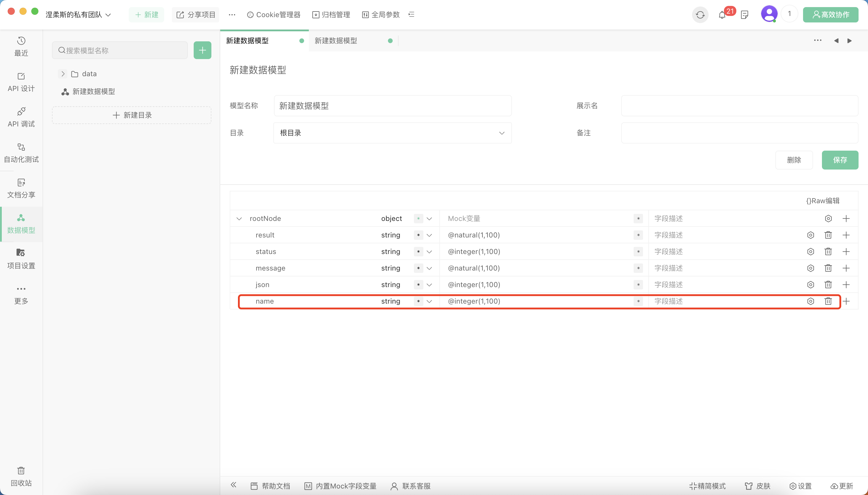Image resolution: width=868 pixels, height=495 pixels.
Task: Add a field after message row
Action: pos(846,268)
